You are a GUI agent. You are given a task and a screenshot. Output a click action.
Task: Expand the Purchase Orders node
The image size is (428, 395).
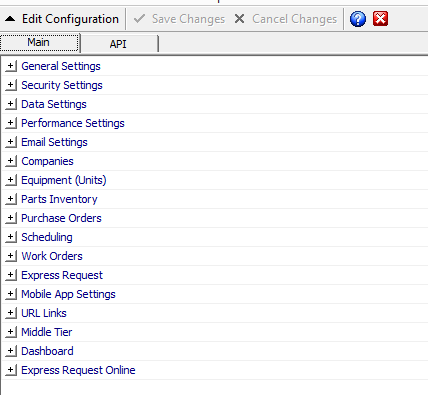11,218
